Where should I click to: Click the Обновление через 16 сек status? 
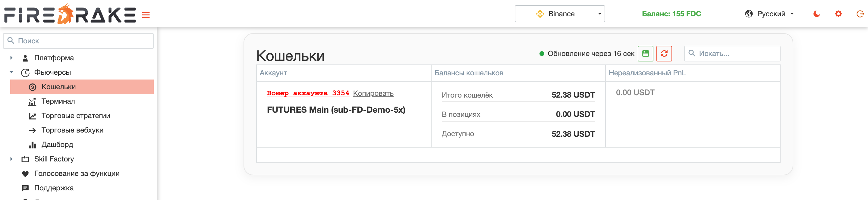591,54
